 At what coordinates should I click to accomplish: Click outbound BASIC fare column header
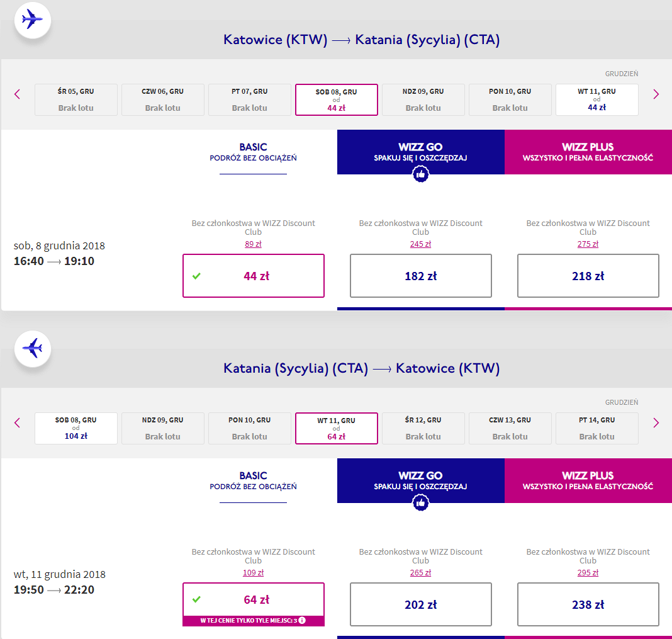click(254, 152)
